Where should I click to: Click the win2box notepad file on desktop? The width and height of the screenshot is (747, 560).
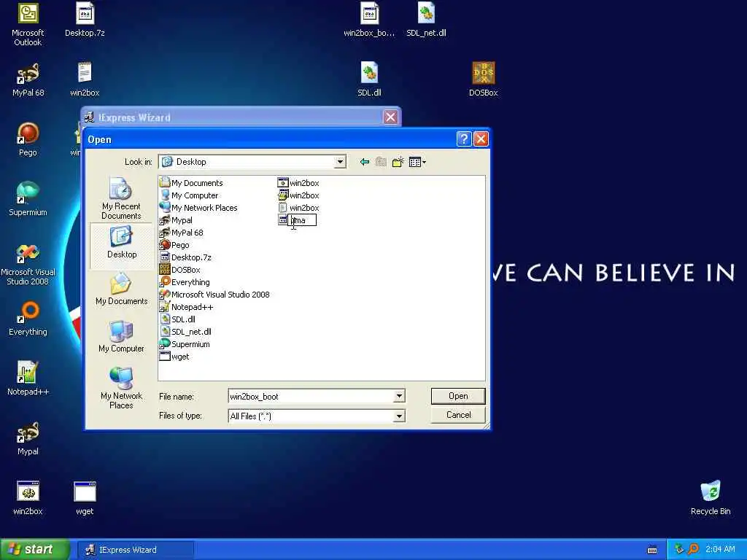pyautogui.click(x=85, y=80)
